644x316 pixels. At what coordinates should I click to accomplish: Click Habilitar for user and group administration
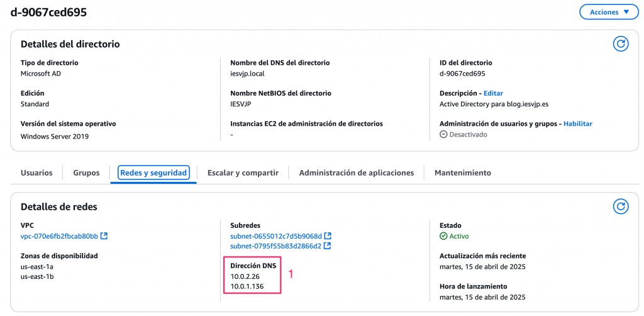tap(577, 124)
